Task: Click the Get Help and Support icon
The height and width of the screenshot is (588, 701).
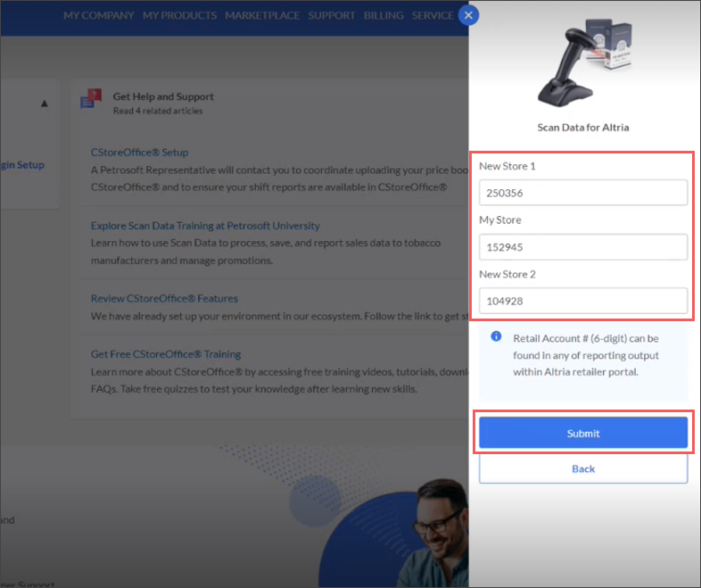Action: click(x=90, y=99)
